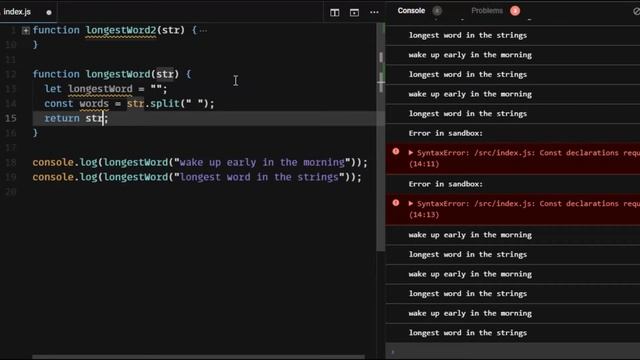Image resolution: width=640 pixels, height=360 pixels.
Task: Click the longestWord2 function name
Action: 121,30
